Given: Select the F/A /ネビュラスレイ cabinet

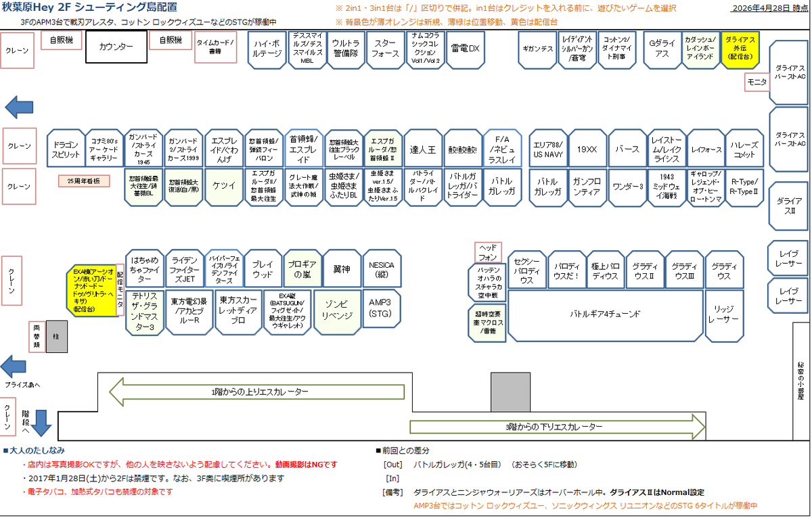Looking at the screenshot, I should point(502,149).
